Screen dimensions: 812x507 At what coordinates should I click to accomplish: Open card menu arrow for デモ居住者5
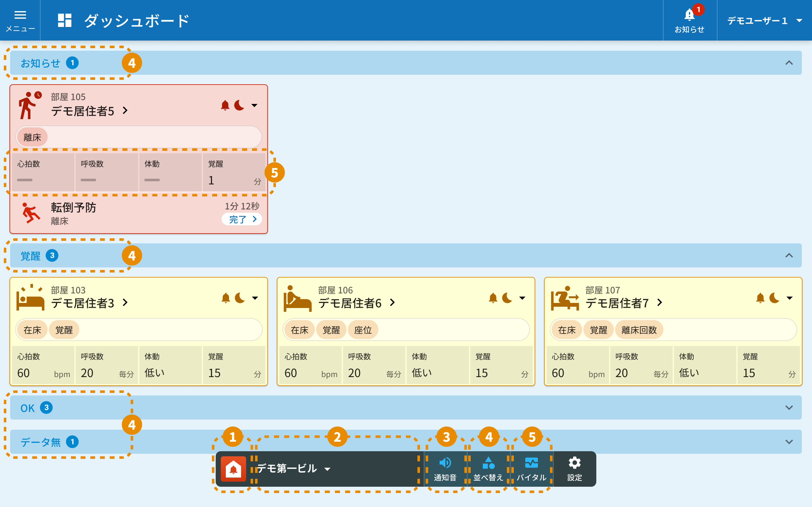(x=255, y=105)
